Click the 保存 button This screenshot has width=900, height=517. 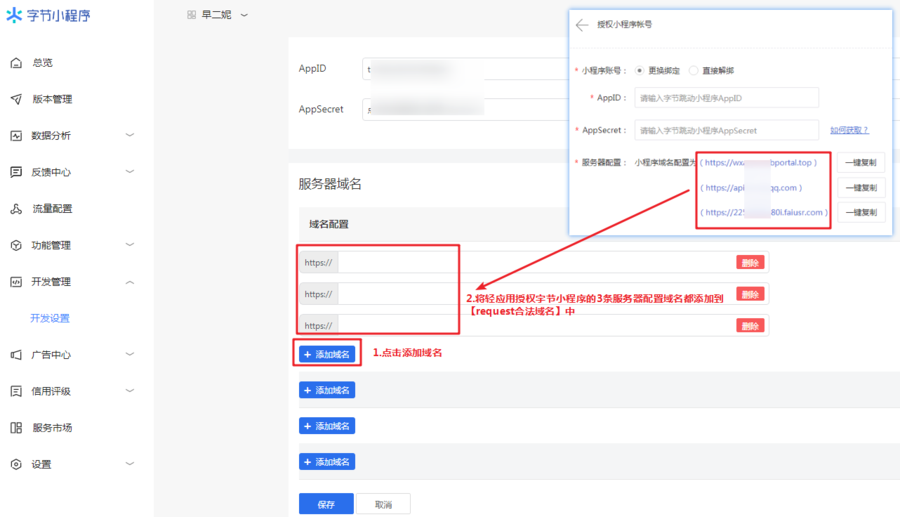pos(326,504)
